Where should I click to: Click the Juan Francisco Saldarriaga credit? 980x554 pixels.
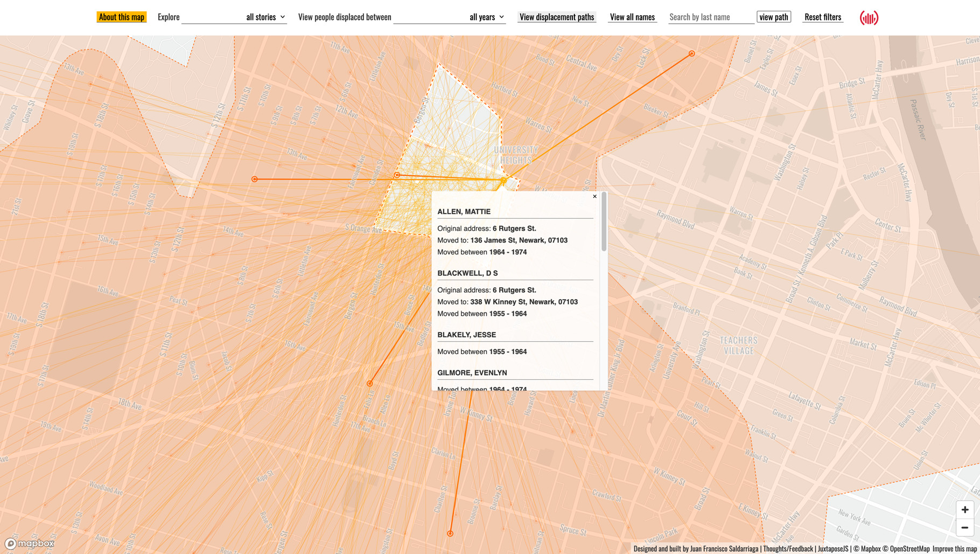click(x=724, y=549)
